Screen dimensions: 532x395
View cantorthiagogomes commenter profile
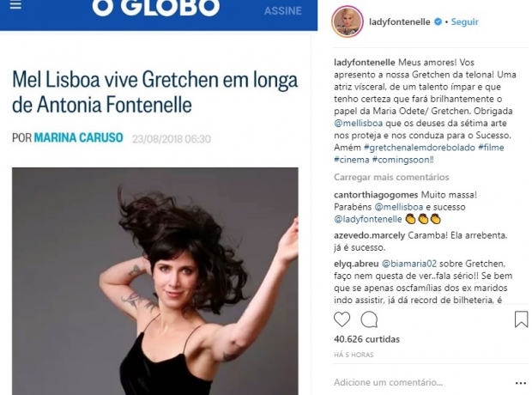[x=376, y=195]
